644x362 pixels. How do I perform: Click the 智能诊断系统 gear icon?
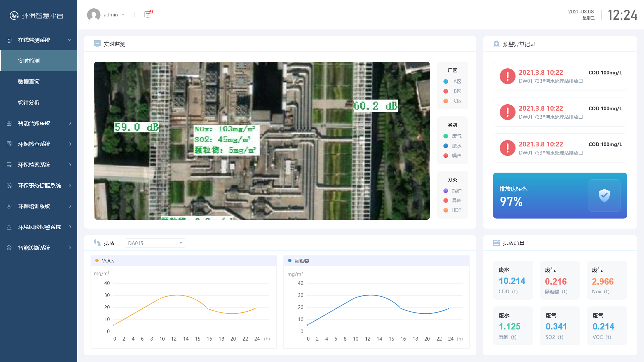[x=9, y=248]
